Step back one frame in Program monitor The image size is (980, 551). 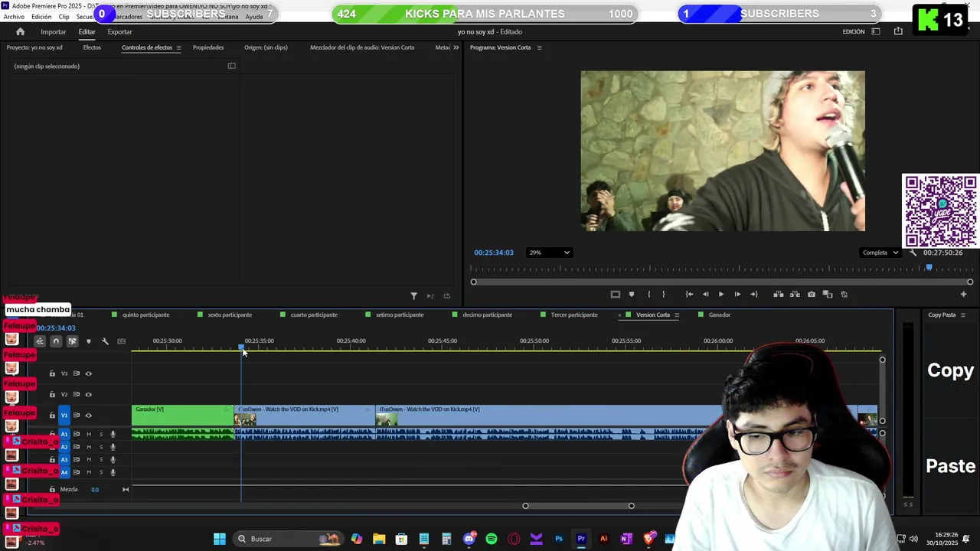coord(705,294)
